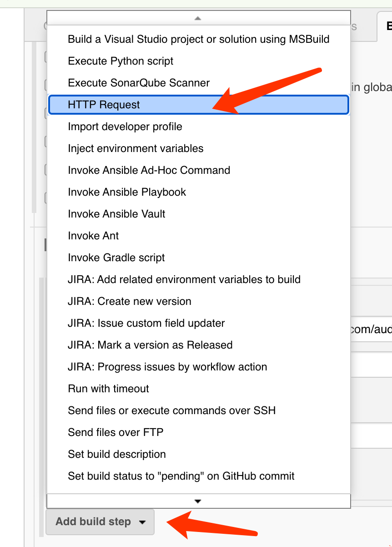The height and width of the screenshot is (547, 392).
Task: Pick JIRA: Progress issues by workflow action
Action: coord(198,367)
